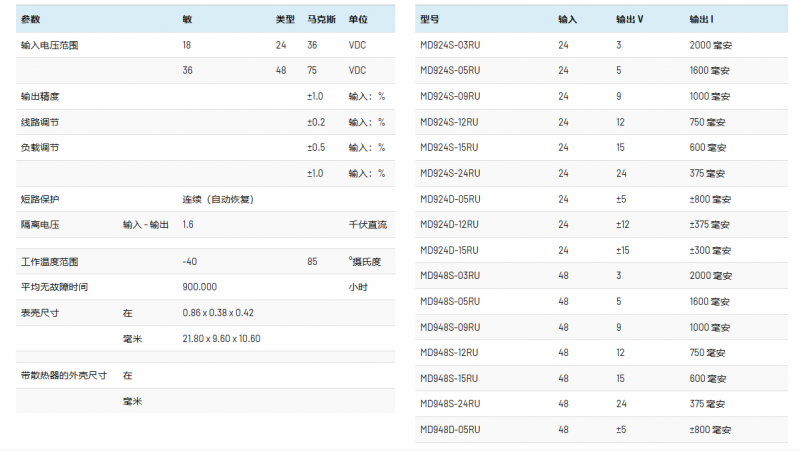
Task: Select the 输入电压范围 parameter label
Action: click(49, 45)
